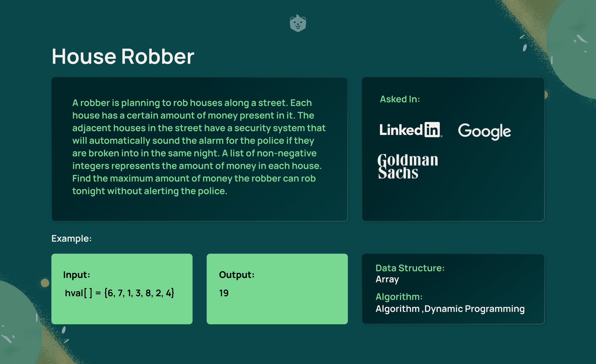Screen dimensions: 596x364
Task: Click the Input heading in green card
Action: (76, 275)
